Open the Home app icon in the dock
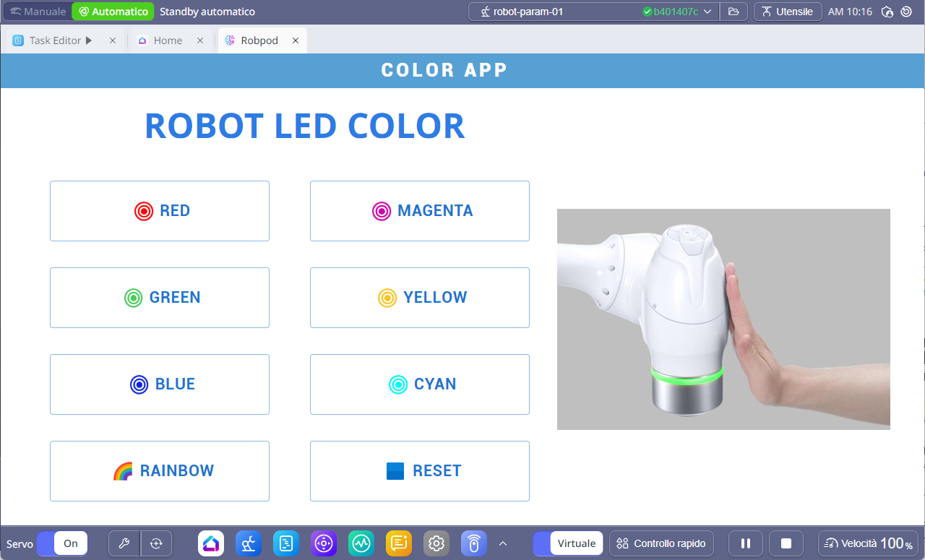The height and width of the screenshot is (560, 925). click(211, 543)
